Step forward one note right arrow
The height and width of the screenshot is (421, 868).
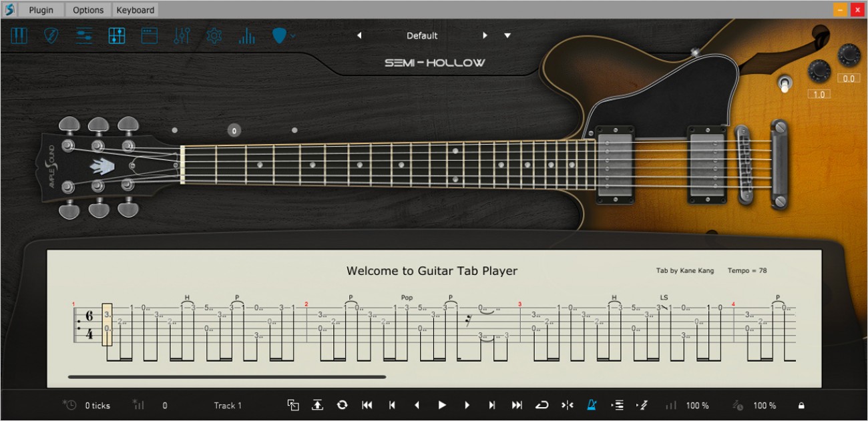[467, 405]
